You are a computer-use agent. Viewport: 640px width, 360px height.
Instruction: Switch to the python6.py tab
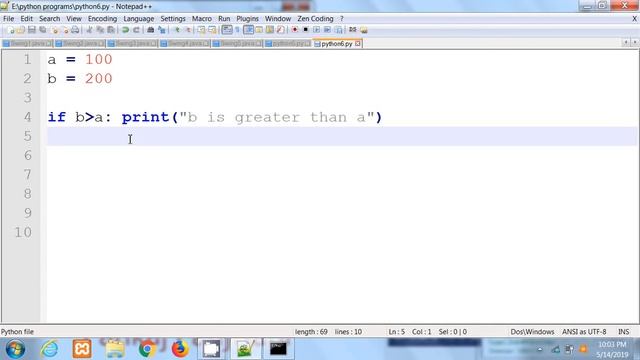336,44
